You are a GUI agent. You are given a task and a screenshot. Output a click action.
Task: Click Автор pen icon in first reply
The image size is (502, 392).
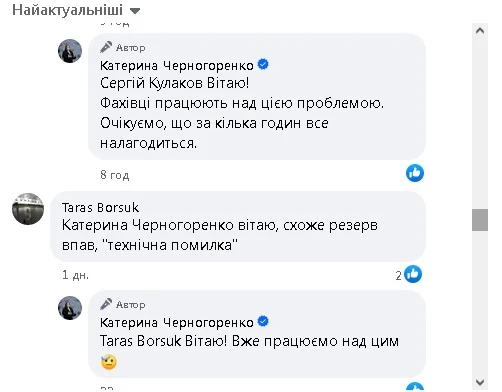tap(106, 47)
